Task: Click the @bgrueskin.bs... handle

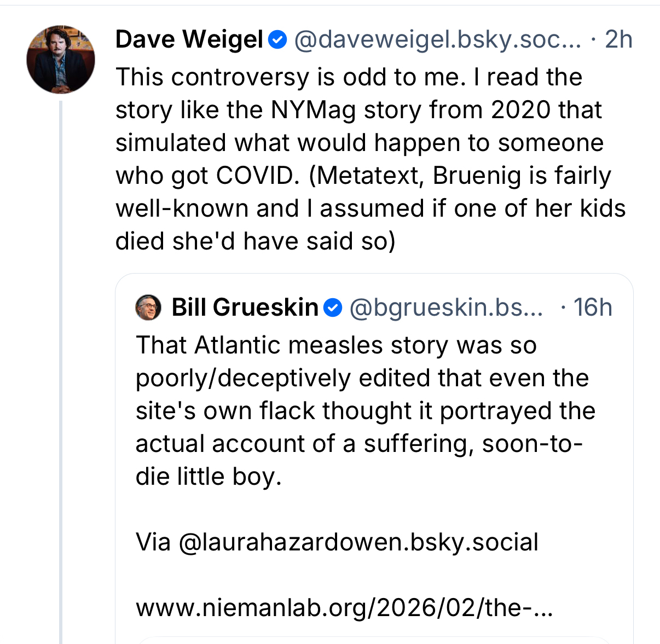Action: [446, 308]
